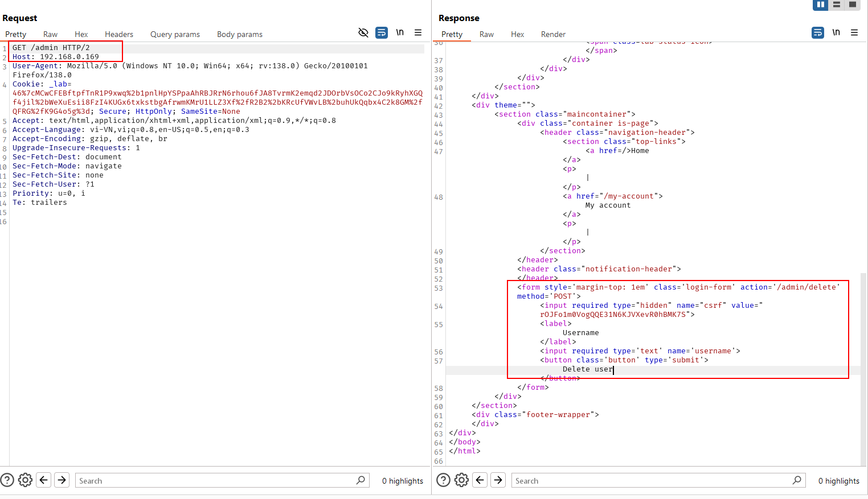This screenshot has height=499, width=868.
Task: Click 'Response' panel heading
Action: pos(459,18)
